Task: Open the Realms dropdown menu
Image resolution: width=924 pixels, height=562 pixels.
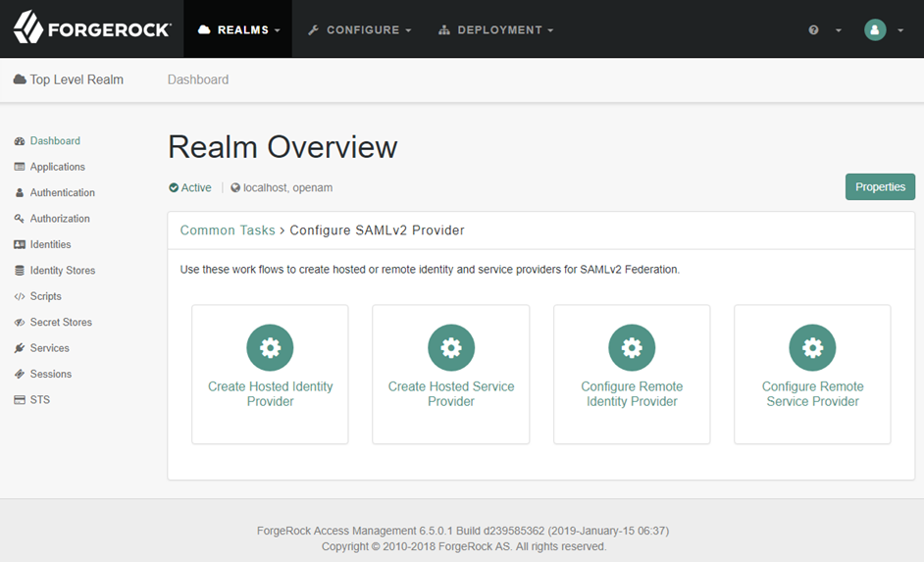Action: [238, 29]
